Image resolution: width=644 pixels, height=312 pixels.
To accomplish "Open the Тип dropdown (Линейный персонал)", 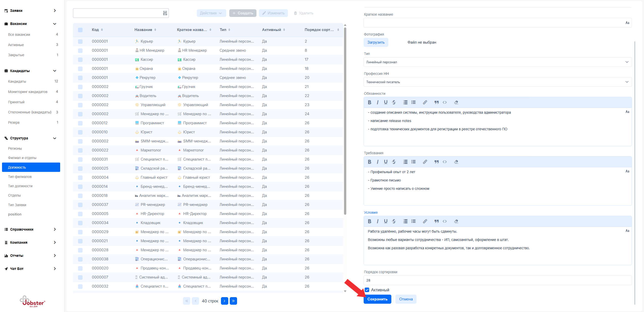I will click(497, 62).
